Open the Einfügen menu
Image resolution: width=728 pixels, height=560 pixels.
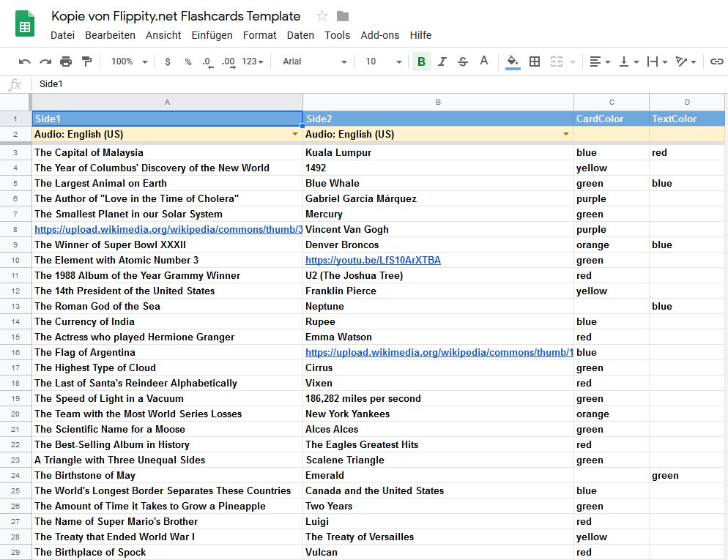tap(212, 35)
